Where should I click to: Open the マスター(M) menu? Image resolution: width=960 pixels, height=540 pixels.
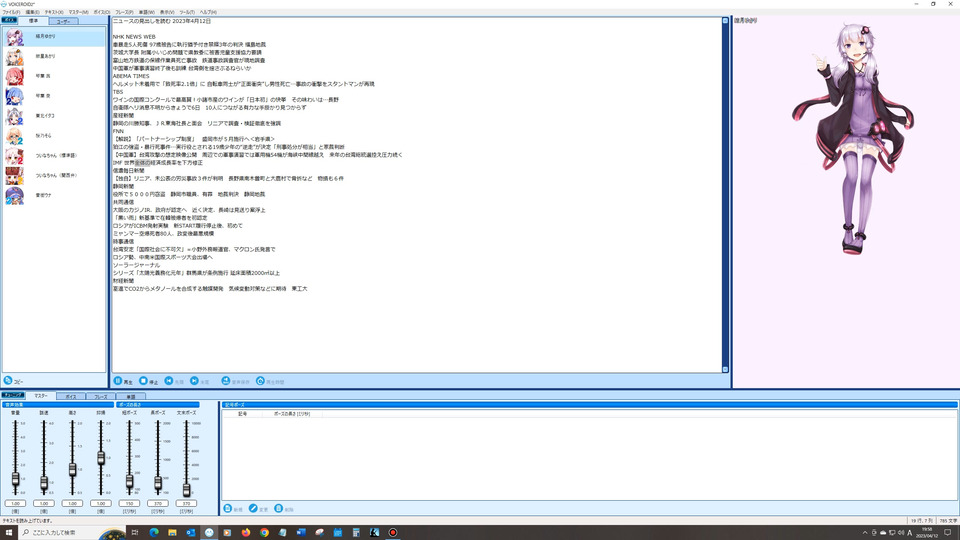pyautogui.click(x=78, y=12)
